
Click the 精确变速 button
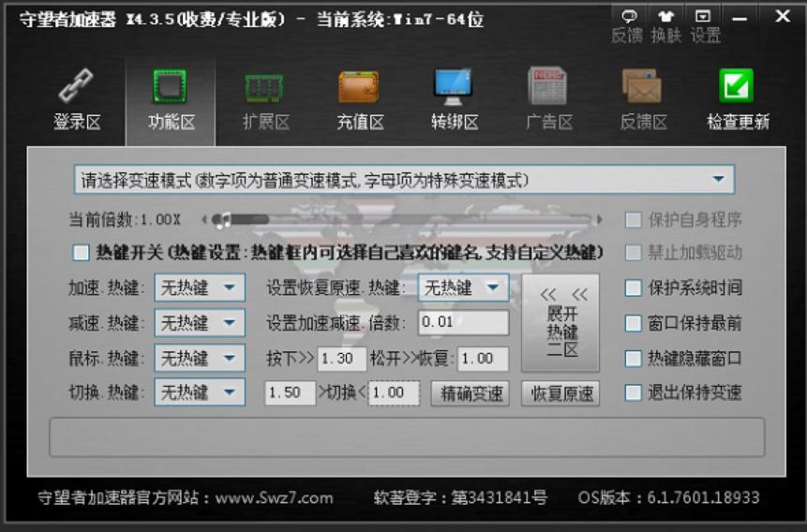(470, 393)
